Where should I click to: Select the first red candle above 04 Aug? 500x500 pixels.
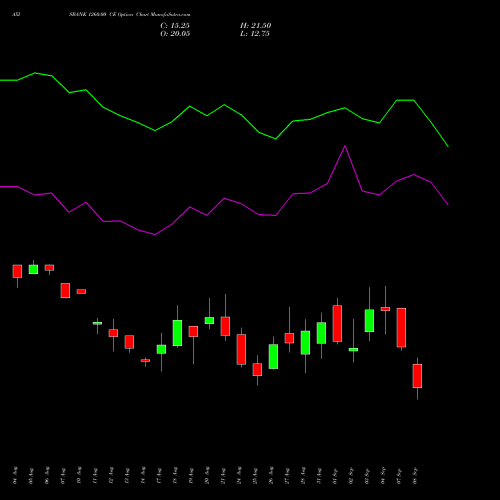click(x=17, y=271)
